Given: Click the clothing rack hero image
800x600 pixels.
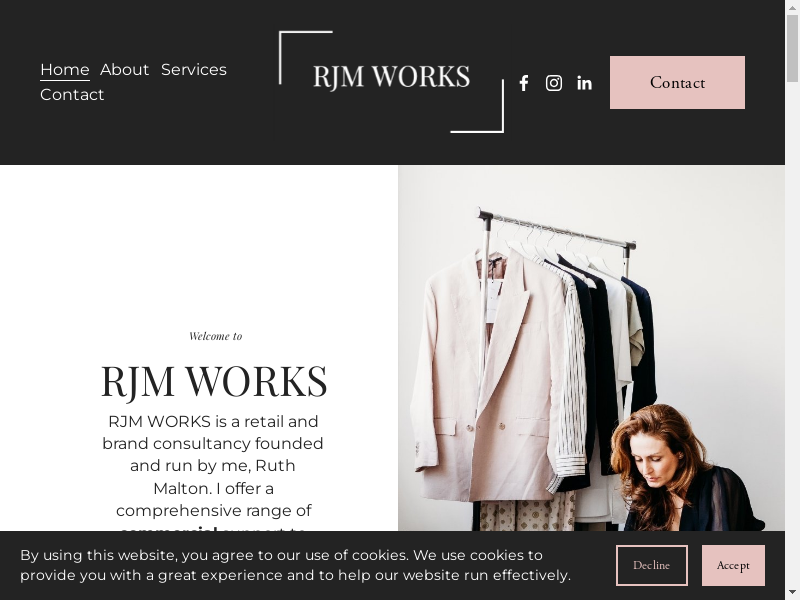Looking at the screenshot, I should tap(591, 348).
